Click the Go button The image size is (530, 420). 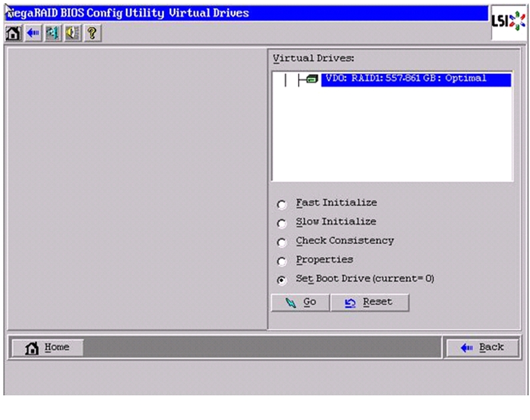point(300,302)
